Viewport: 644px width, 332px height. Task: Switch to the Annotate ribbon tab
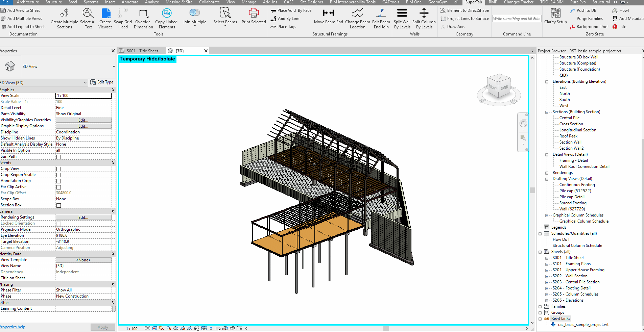[130, 2]
